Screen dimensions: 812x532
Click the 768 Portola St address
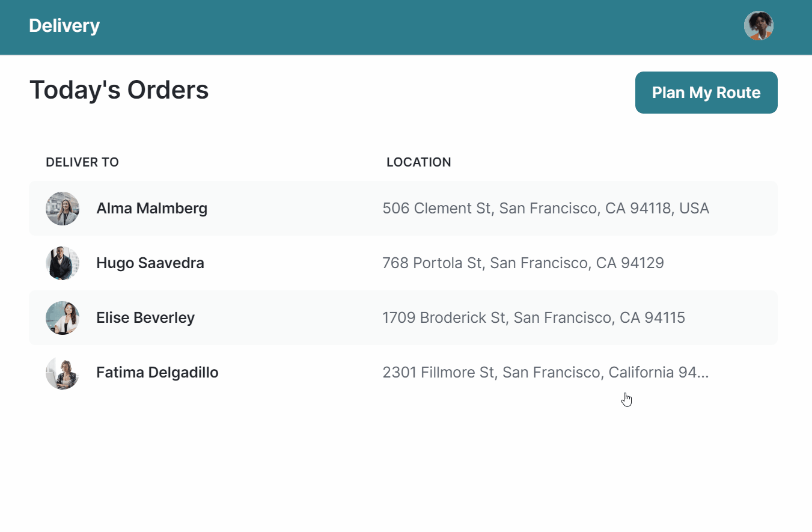(x=523, y=263)
